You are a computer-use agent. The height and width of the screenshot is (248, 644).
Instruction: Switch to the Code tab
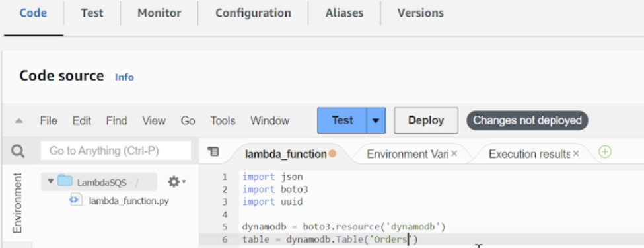(33, 13)
